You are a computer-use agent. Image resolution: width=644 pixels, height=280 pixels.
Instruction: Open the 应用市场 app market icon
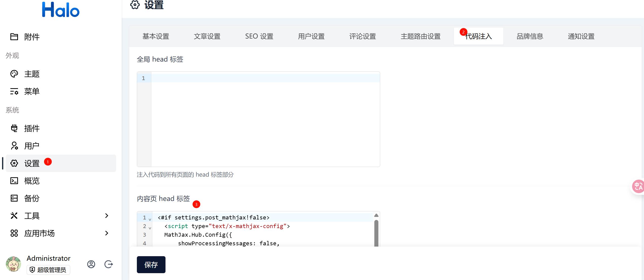(14, 233)
